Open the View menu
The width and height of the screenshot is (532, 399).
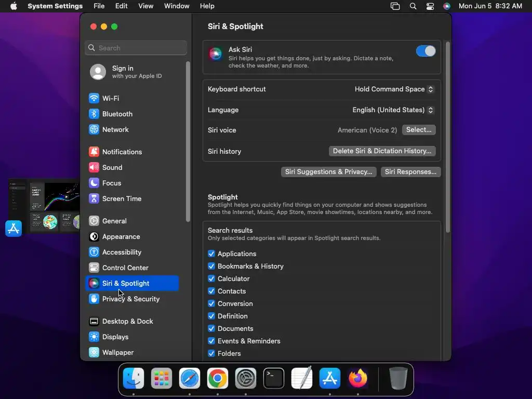(x=146, y=6)
